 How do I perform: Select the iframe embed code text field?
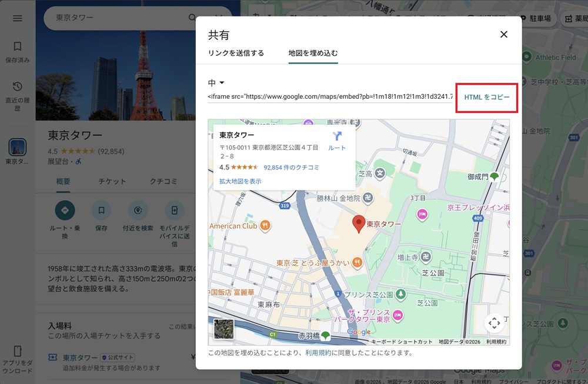pyautogui.click(x=329, y=97)
